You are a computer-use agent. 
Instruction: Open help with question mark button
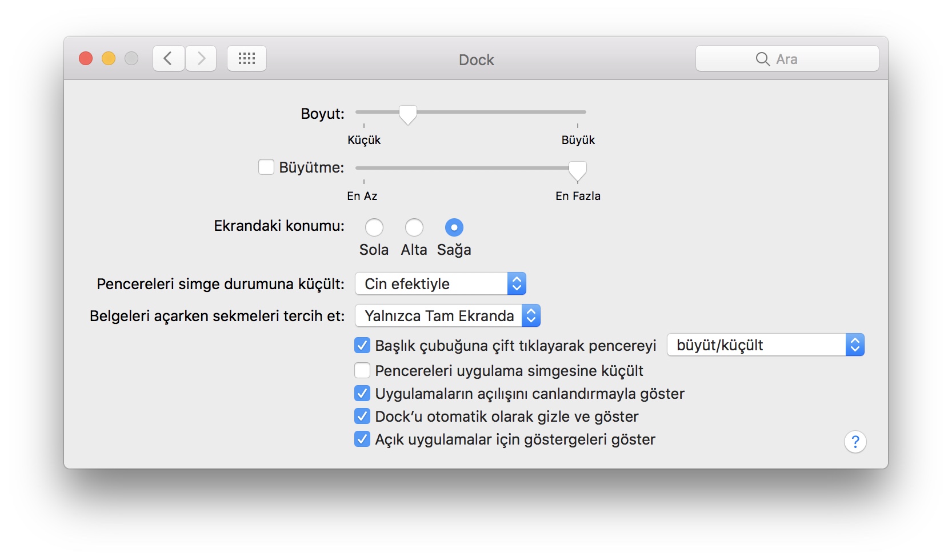(855, 442)
